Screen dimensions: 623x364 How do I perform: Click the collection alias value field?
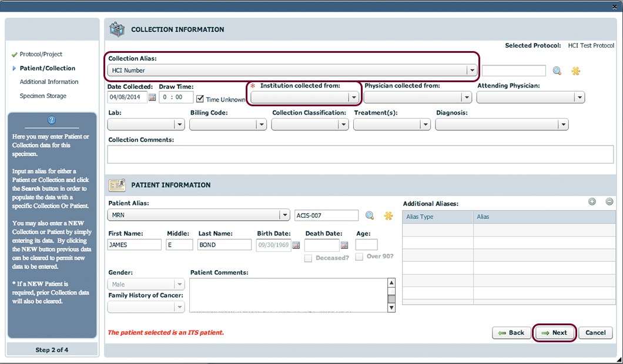(514, 70)
